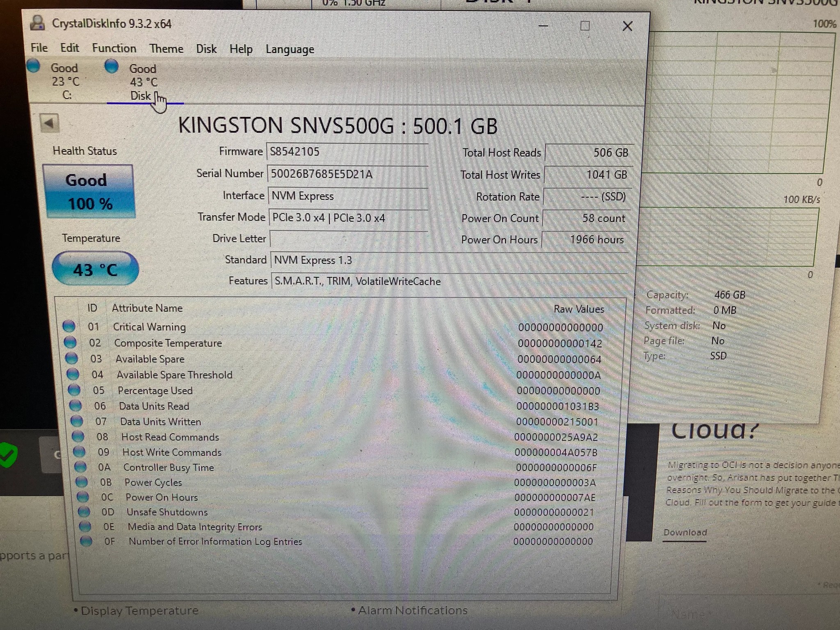Click the Standard field NVM Express 1.3
Screen dimensions: 840x630
click(450, 260)
